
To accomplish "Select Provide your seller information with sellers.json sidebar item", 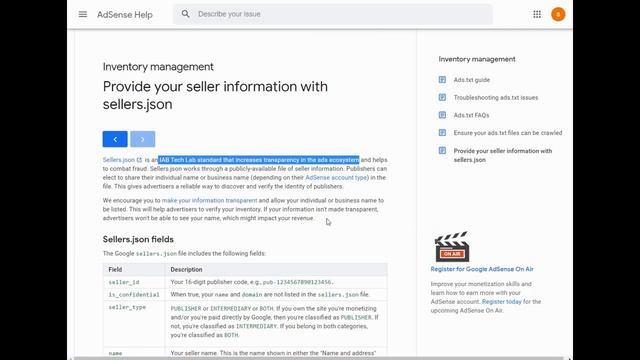I will point(503,155).
